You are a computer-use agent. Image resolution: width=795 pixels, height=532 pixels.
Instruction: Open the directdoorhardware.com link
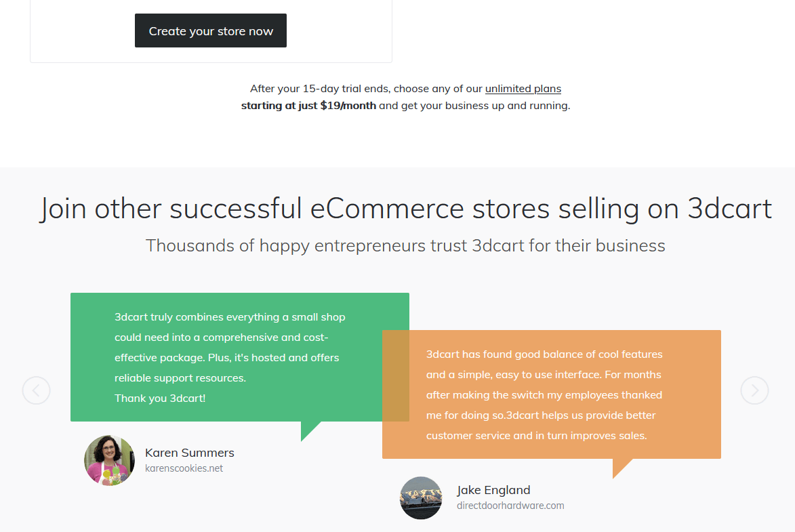point(510,506)
